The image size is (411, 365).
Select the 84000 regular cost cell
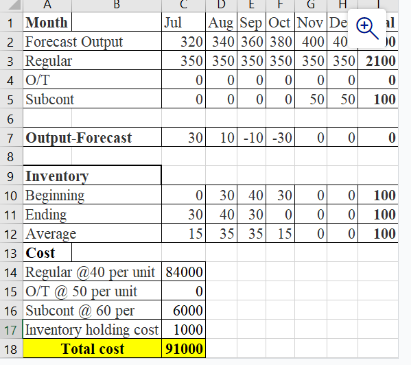[x=184, y=272]
